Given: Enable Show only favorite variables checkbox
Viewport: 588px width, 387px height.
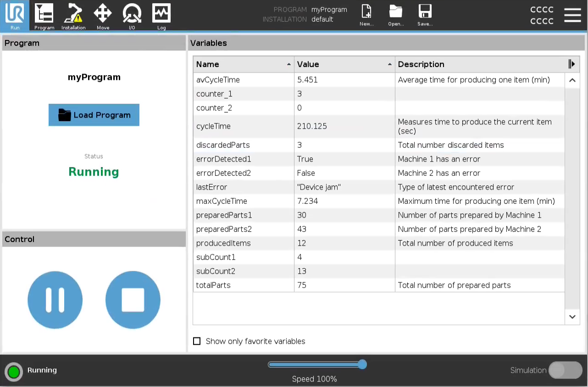Looking at the screenshot, I should click(x=197, y=341).
